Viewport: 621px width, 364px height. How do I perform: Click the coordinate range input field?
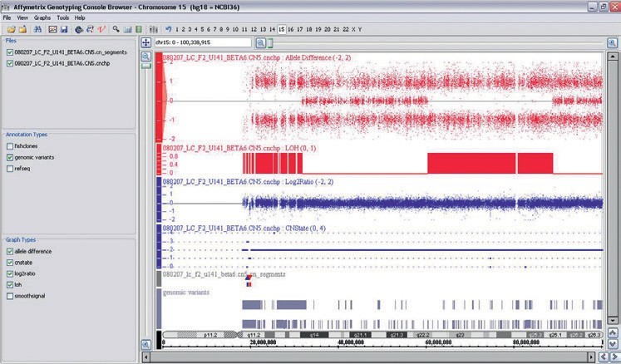203,42
